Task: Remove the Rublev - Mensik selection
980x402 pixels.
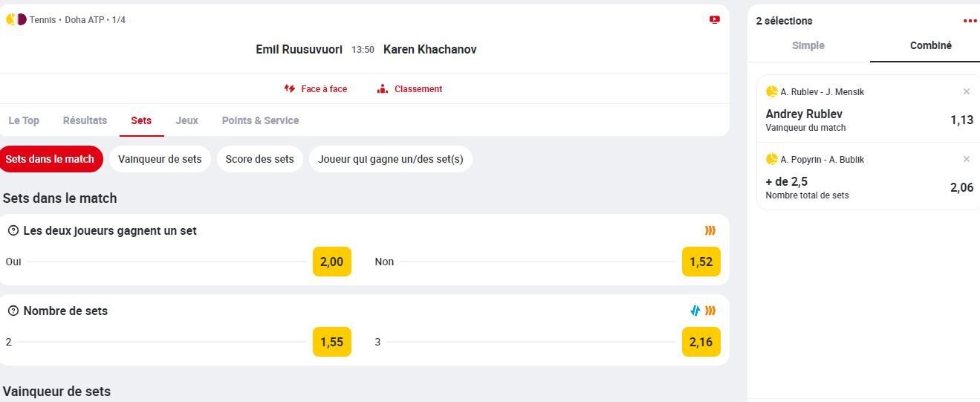Action: pyautogui.click(x=967, y=91)
